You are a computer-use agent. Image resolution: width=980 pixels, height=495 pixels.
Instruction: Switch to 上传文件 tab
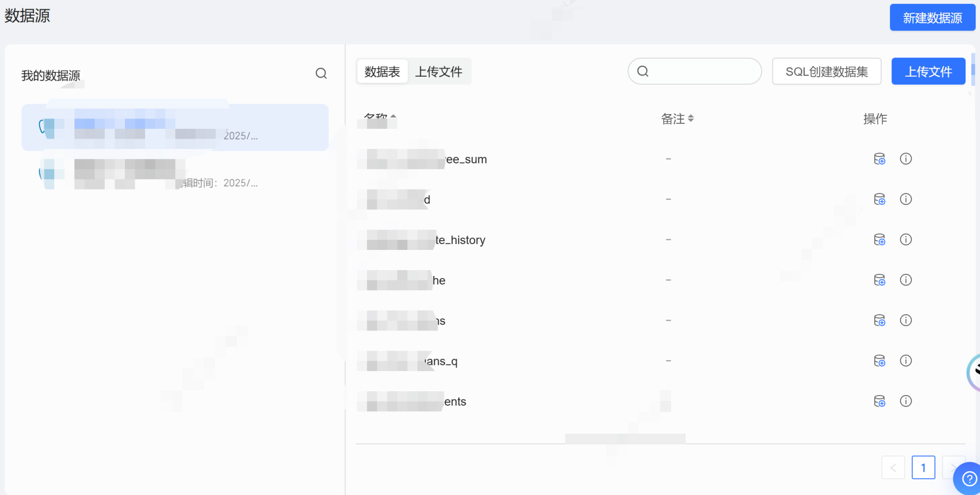pyautogui.click(x=439, y=72)
